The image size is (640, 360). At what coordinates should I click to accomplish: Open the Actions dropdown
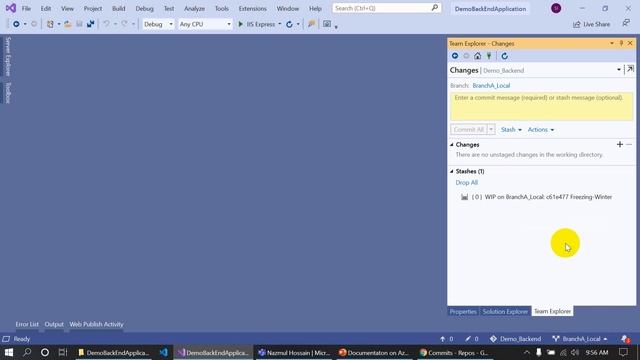[540, 129]
